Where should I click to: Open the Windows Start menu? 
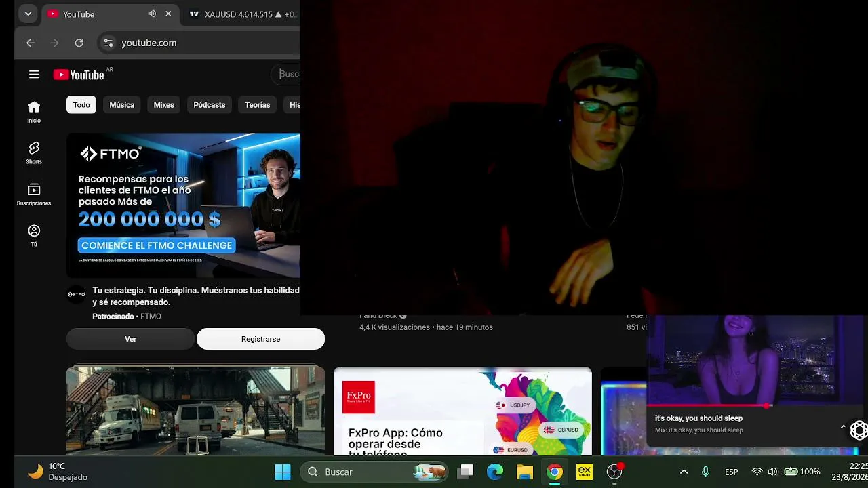click(x=283, y=472)
